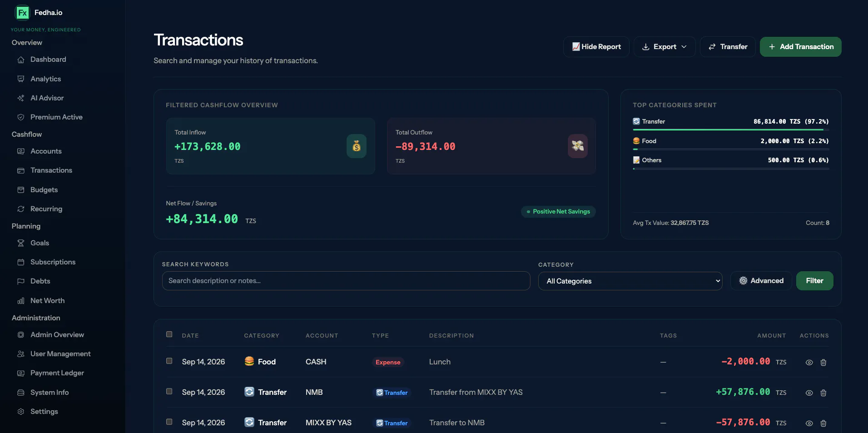Open Subscriptions link in sidebar

(53, 262)
